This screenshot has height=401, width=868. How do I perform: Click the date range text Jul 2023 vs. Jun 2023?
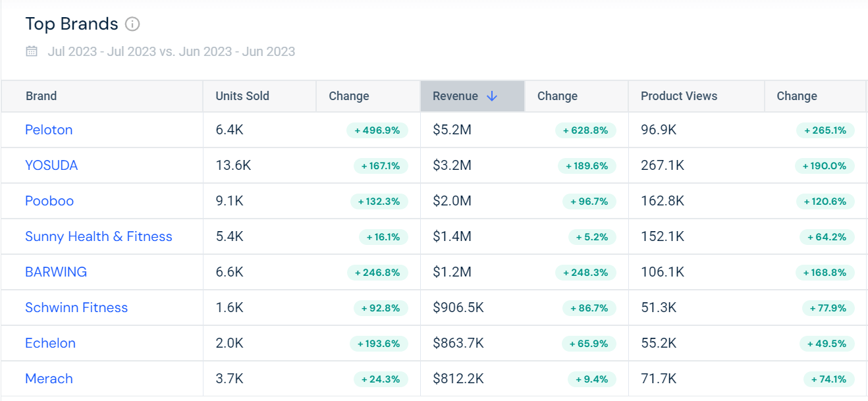click(171, 51)
